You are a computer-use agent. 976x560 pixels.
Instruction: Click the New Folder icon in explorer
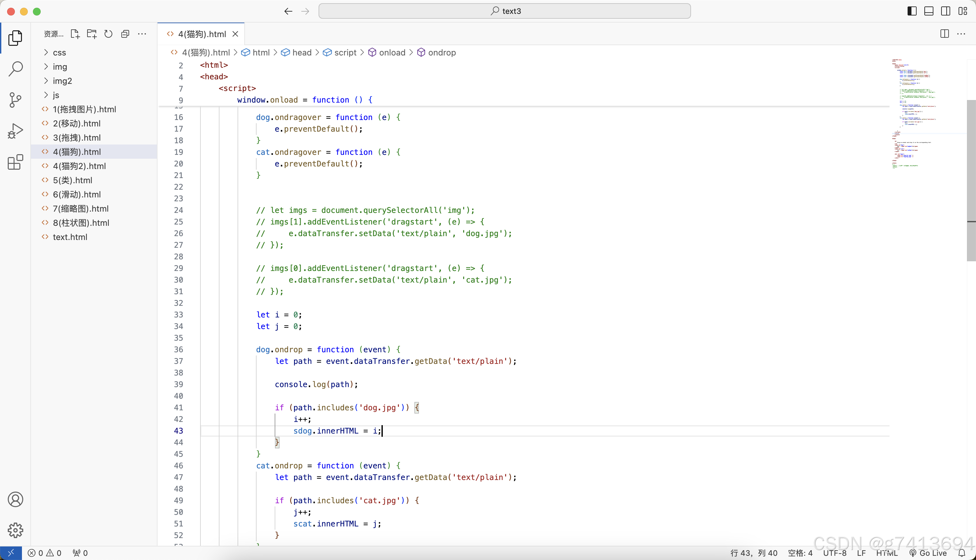92,34
